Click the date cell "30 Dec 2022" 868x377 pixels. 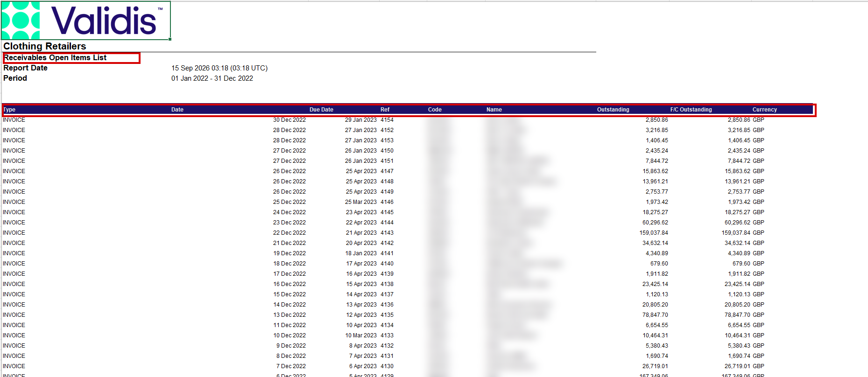coord(289,120)
